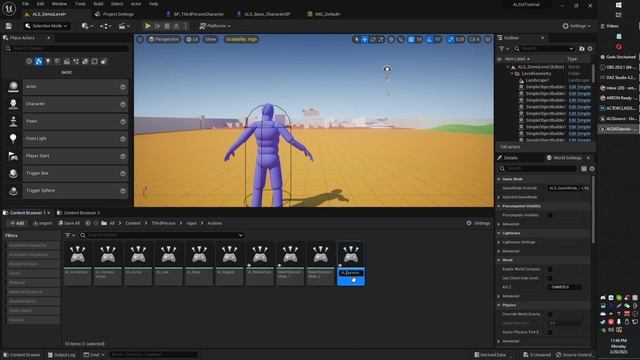Toggle the Animation Blueprint filter
640x360 pixels.
(33, 245)
